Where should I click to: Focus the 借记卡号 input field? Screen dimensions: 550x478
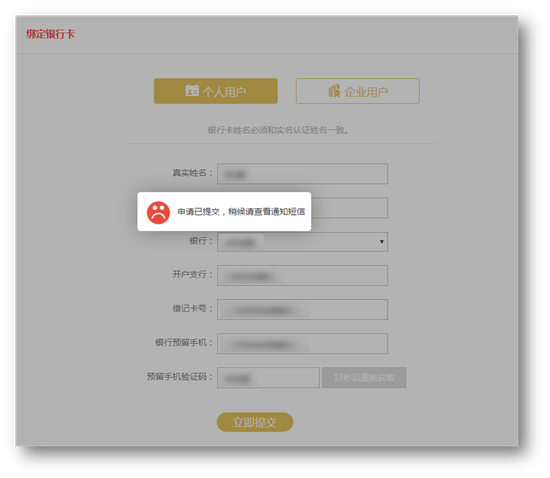click(302, 309)
